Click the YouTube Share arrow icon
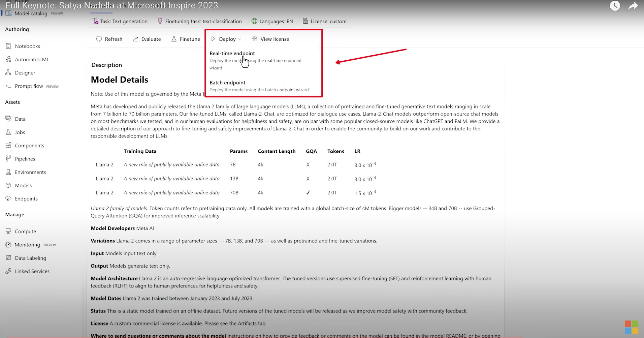Image resolution: width=644 pixels, height=338 pixels. (633, 6)
